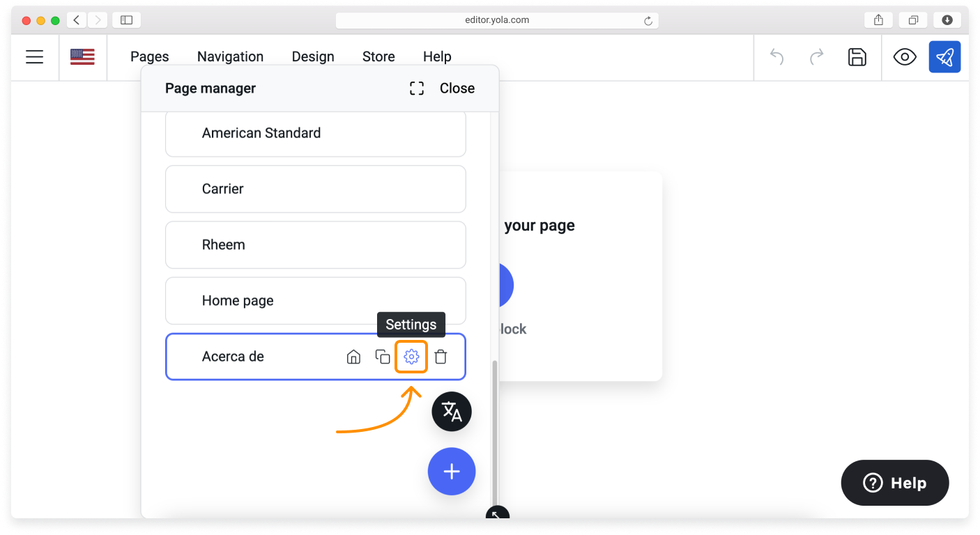The height and width of the screenshot is (535, 980).
Task: Expand the page manager to fullscreen
Action: coord(417,88)
